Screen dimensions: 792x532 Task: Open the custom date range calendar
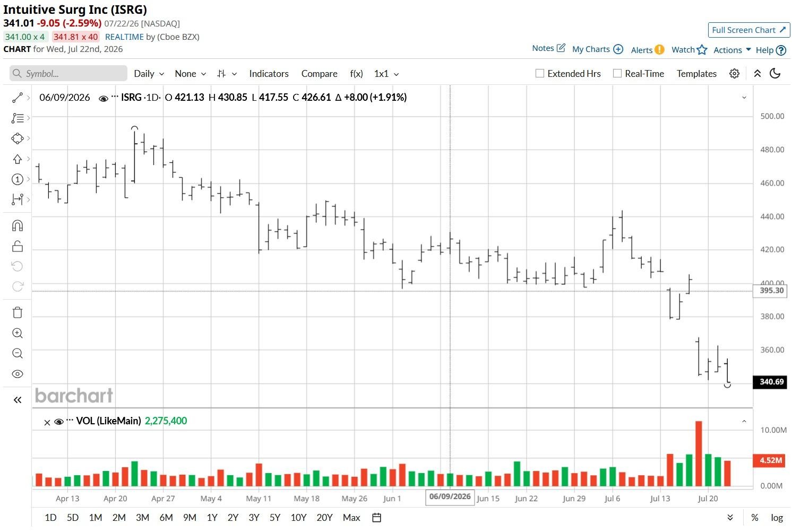pyautogui.click(x=376, y=518)
